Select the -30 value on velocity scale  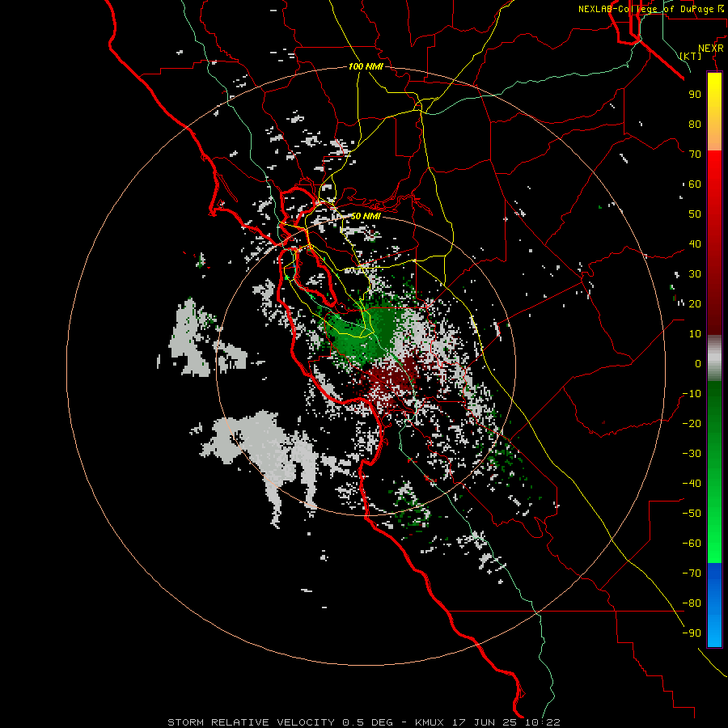coord(692,454)
